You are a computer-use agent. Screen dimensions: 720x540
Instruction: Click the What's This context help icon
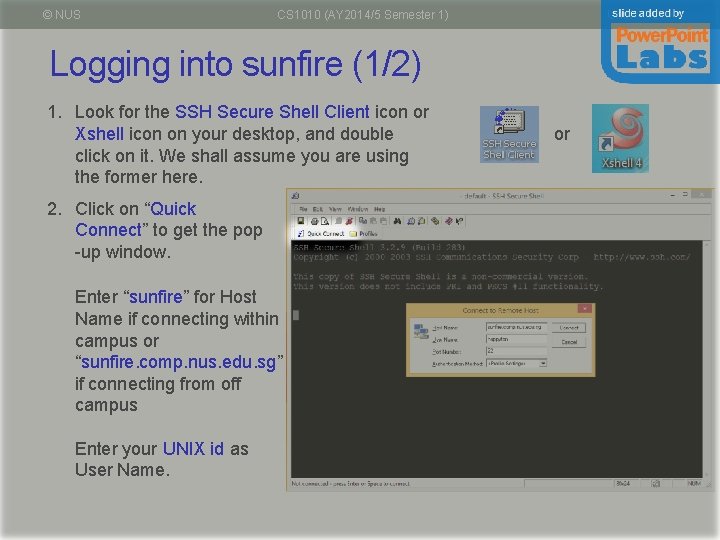tap(459, 221)
